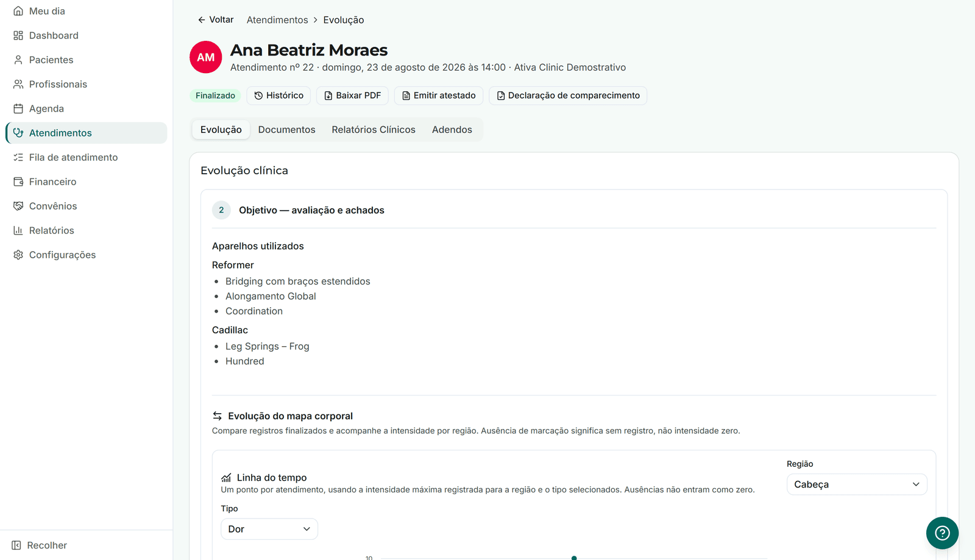Click the Cadillac heading
Viewport: 975px width, 560px height.
[230, 330]
